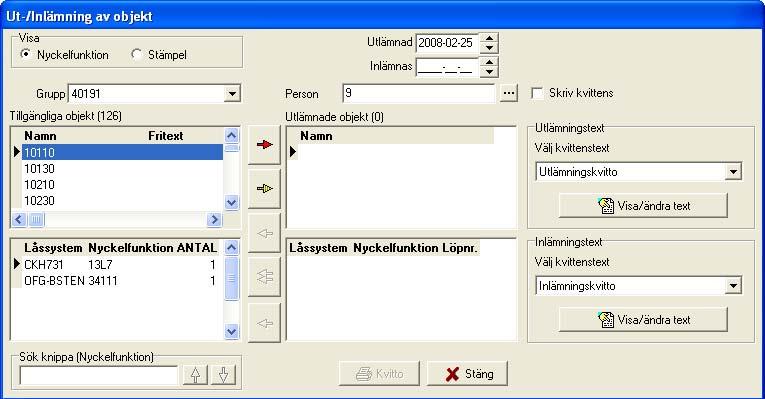The image size is (765, 399).
Task: Click the red arrow lend-out button
Action: (264, 145)
